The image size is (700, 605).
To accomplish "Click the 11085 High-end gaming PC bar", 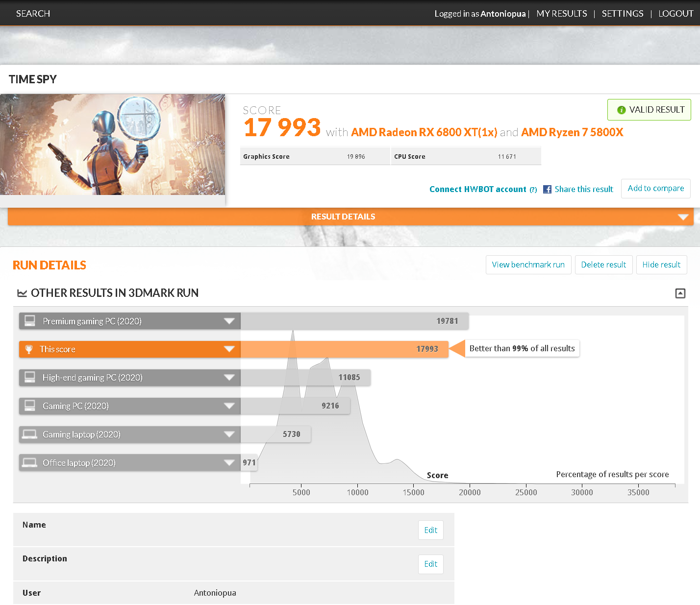I will (305, 378).
